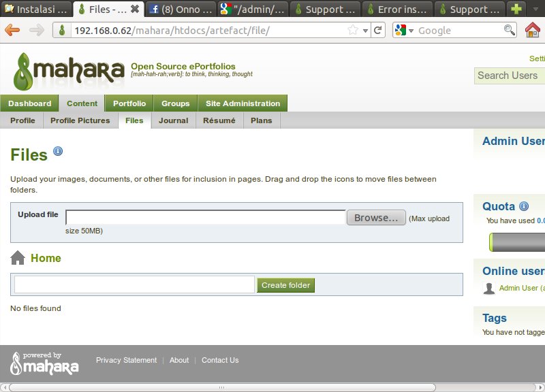
Task: Click the Search Users field
Action: [x=509, y=76]
